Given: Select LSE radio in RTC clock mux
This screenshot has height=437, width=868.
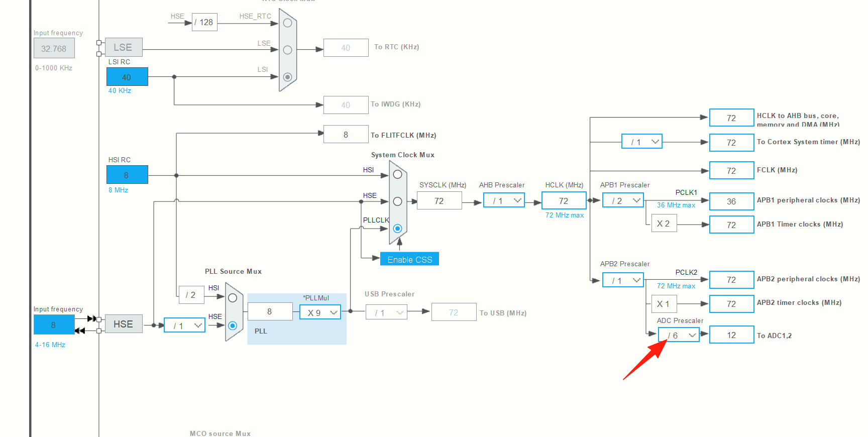Looking at the screenshot, I should click(x=287, y=50).
